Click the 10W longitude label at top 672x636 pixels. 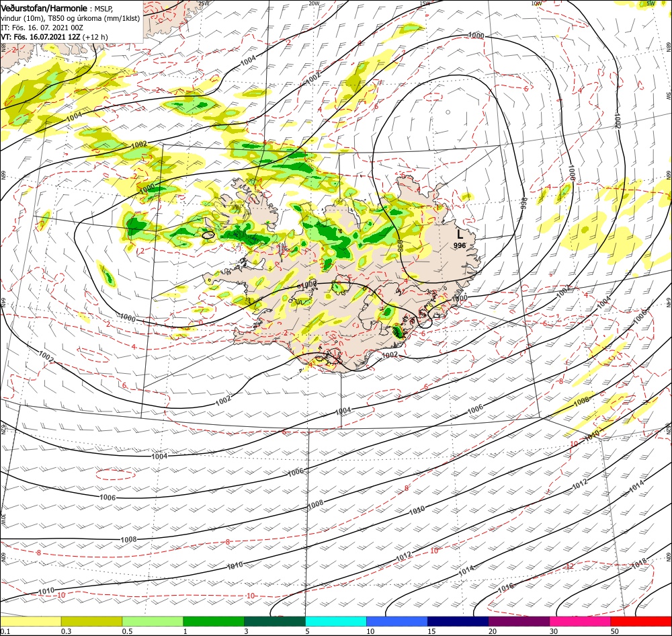click(x=536, y=3)
